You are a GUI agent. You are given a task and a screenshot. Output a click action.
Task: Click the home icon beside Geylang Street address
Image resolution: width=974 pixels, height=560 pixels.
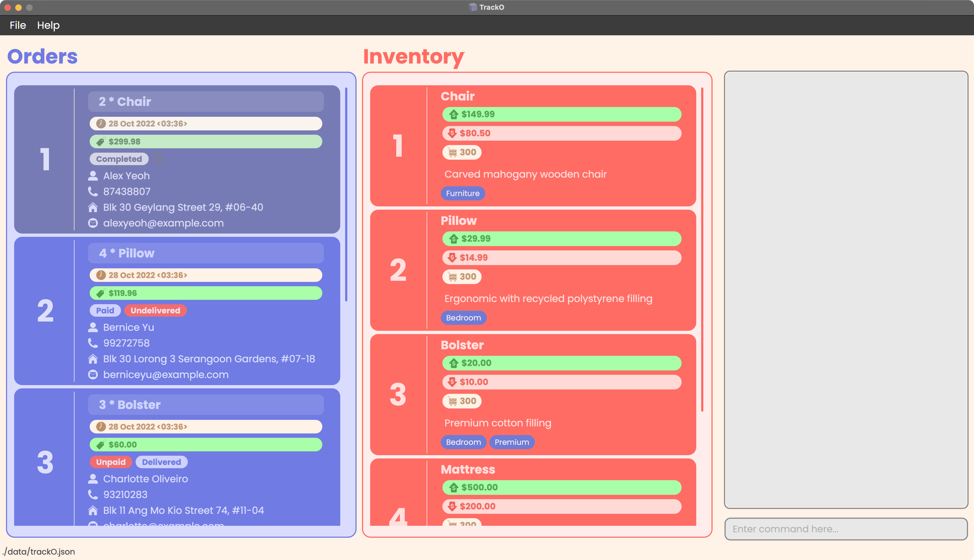pos(93,207)
